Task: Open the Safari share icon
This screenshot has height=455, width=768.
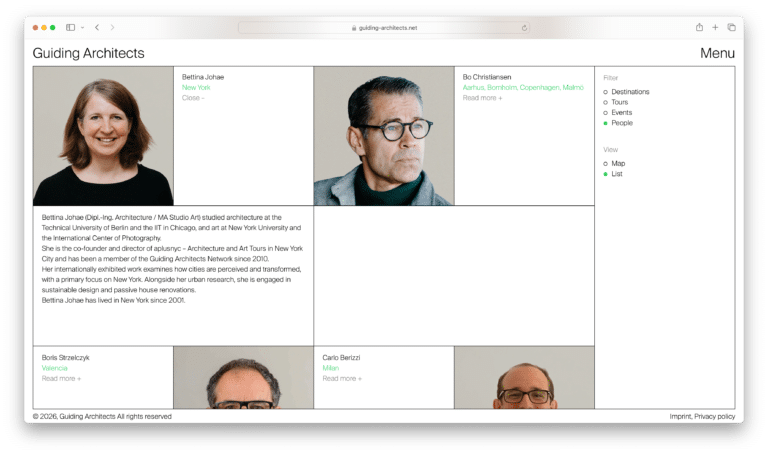Action: 699,27
